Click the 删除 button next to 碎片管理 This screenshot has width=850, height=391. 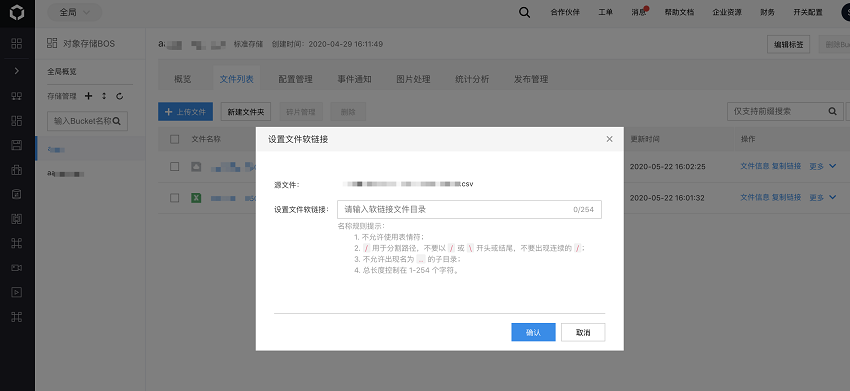[348, 112]
